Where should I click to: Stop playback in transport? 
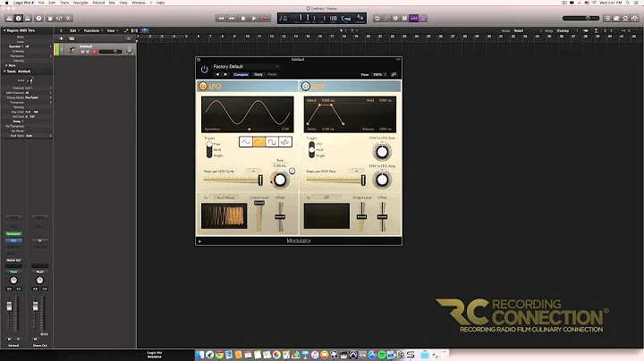coord(243,18)
